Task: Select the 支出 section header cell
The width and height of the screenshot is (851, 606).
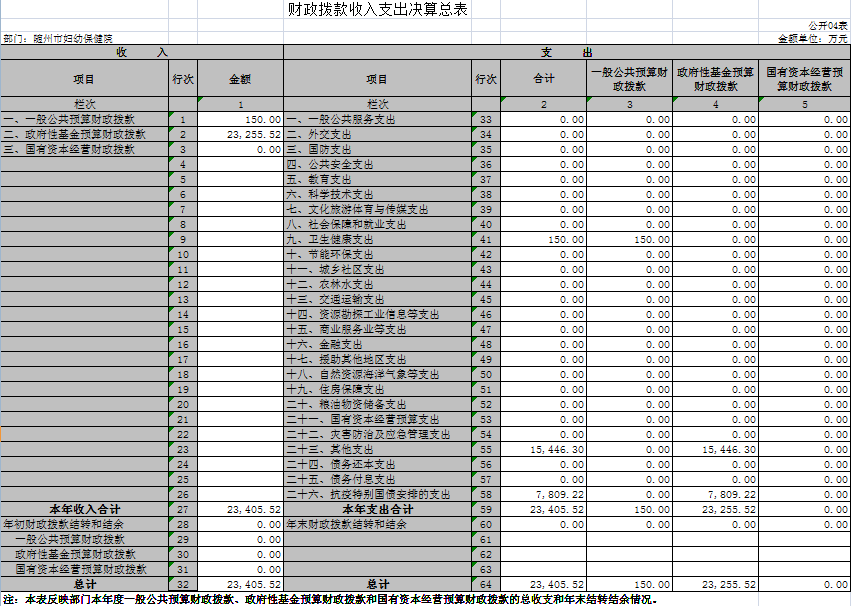Action: 566,51
